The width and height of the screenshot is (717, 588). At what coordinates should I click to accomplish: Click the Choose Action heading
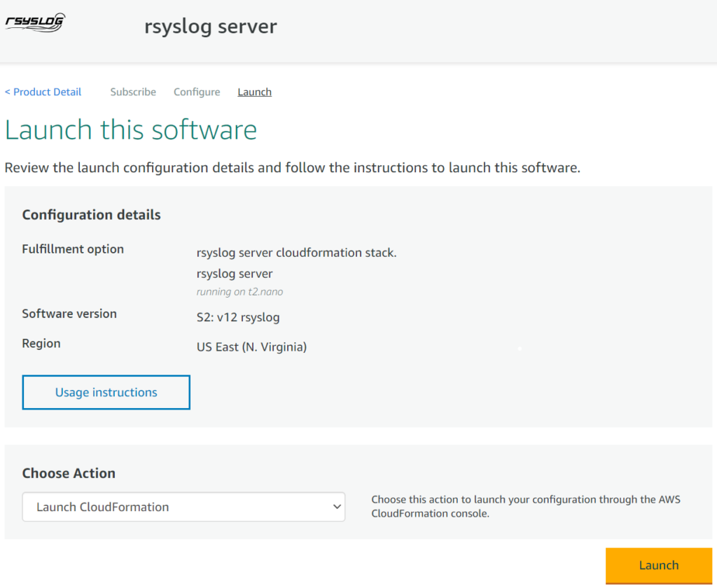pos(69,473)
